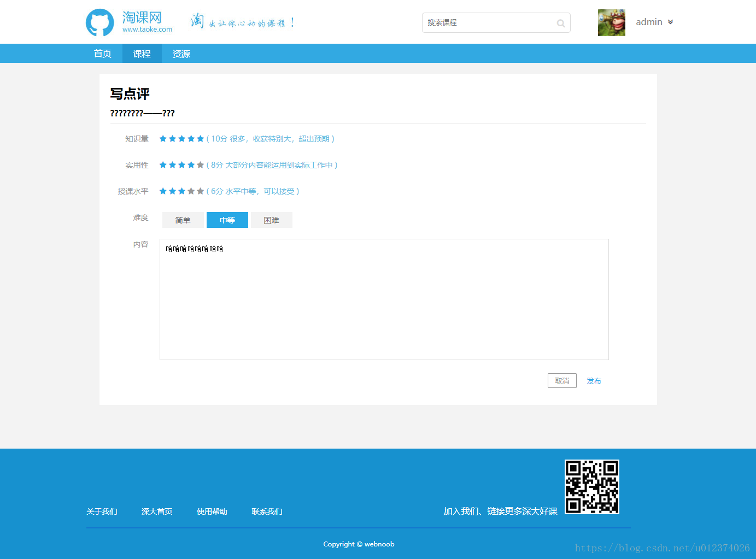The width and height of the screenshot is (756, 559).
Task: Expand the admin user dropdown arrow
Action: point(670,22)
